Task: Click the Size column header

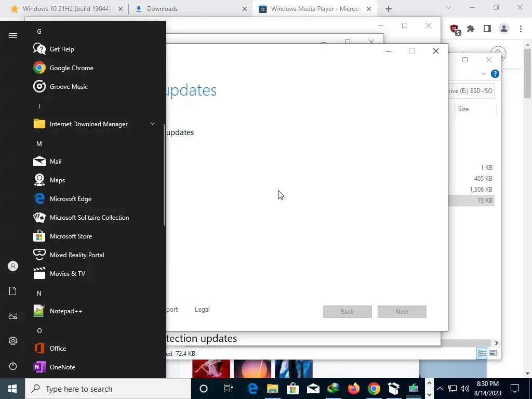Action: tap(475, 109)
